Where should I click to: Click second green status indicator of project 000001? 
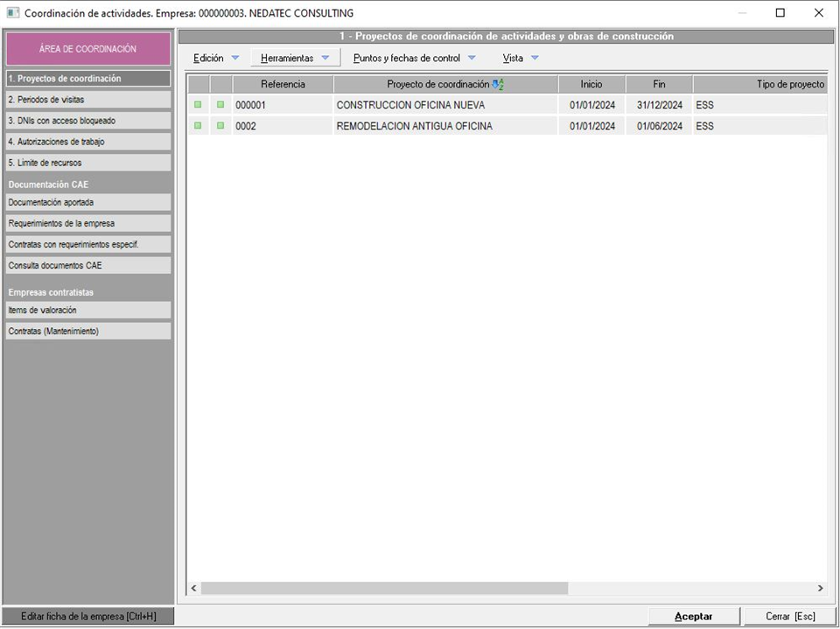coord(220,105)
